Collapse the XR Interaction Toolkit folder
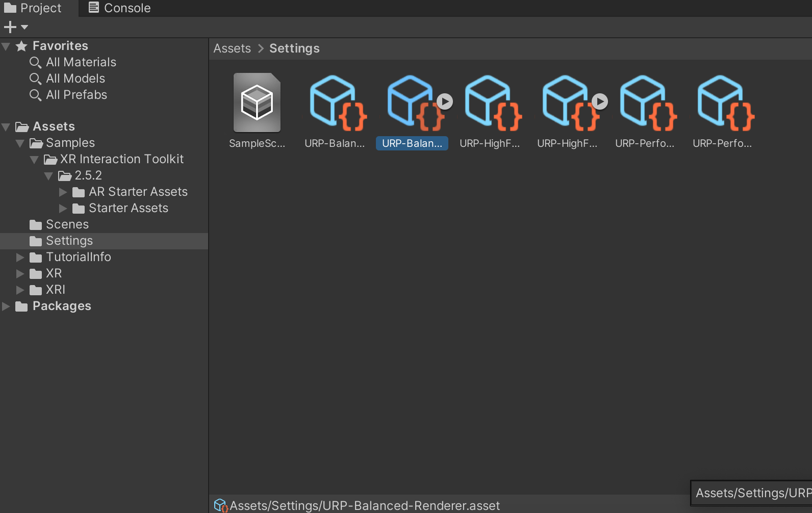Viewport: 812px width, 513px height. 35,160
